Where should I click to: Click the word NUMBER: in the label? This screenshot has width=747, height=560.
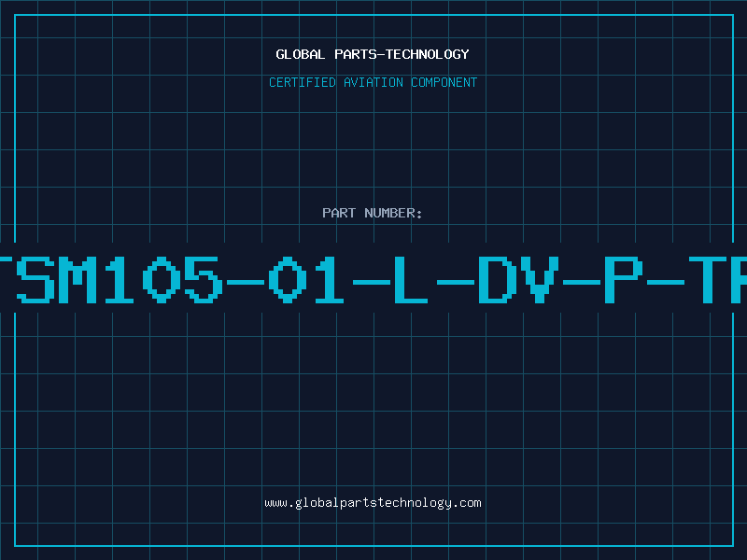click(x=393, y=213)
